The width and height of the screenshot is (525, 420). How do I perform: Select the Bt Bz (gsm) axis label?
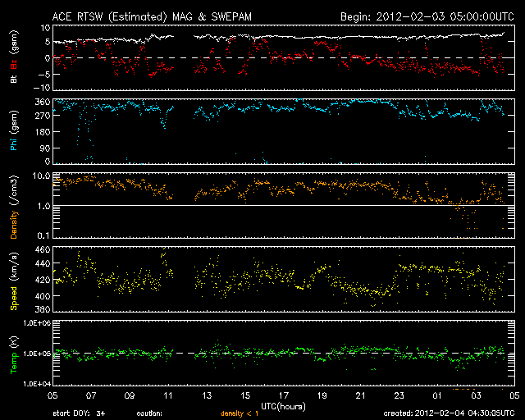13,58
